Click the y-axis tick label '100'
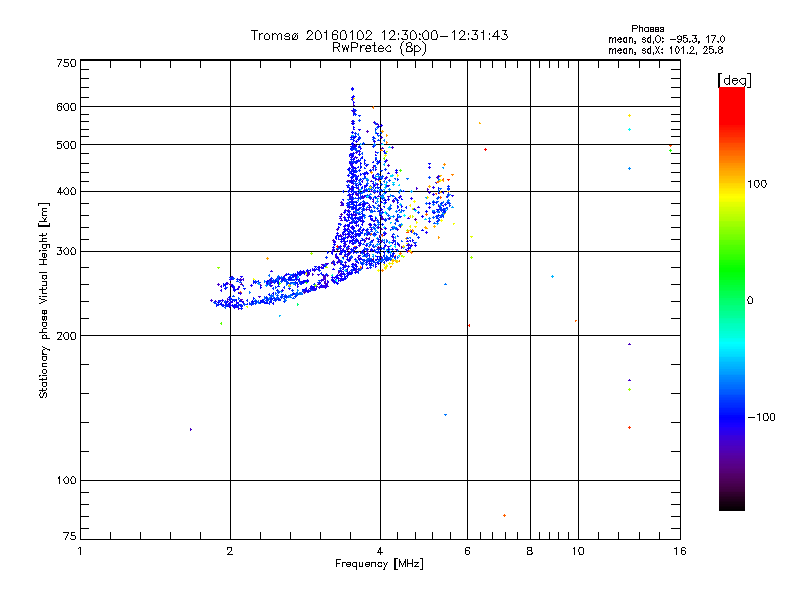The image size is (800, 600). pos(66,481)
